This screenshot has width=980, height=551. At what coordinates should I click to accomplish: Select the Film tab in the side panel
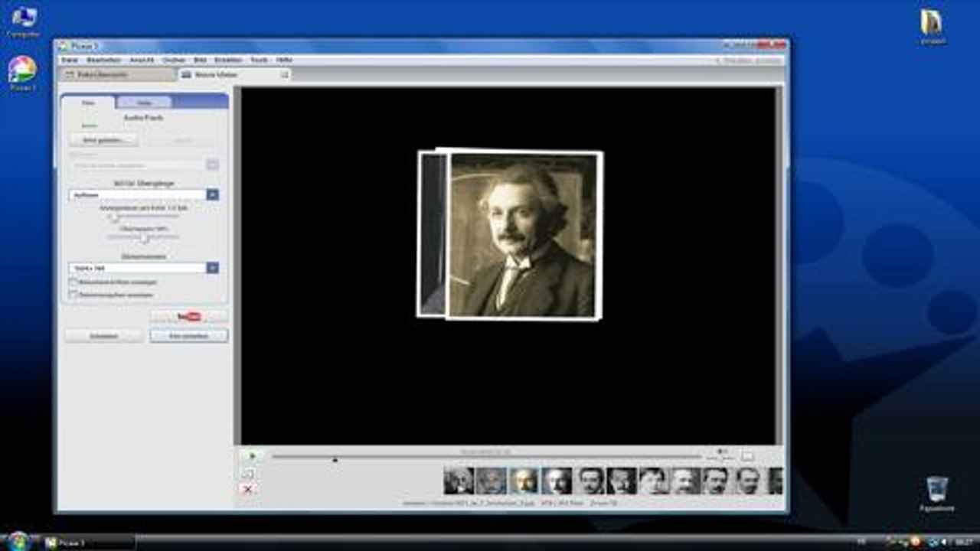tap(88, 102)
